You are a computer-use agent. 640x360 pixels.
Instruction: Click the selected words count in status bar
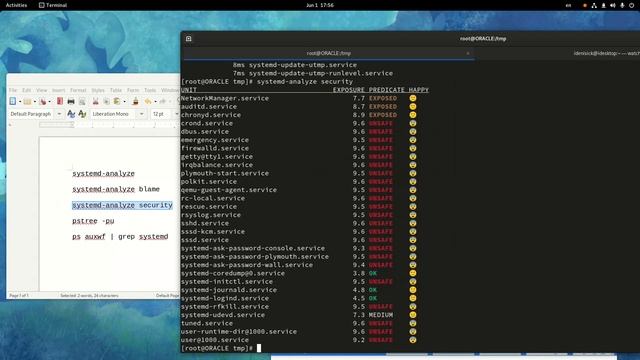(89, 295)
